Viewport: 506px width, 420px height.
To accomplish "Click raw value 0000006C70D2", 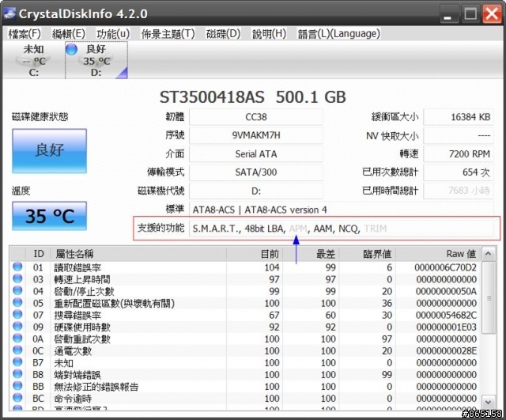I will [445, 267].
